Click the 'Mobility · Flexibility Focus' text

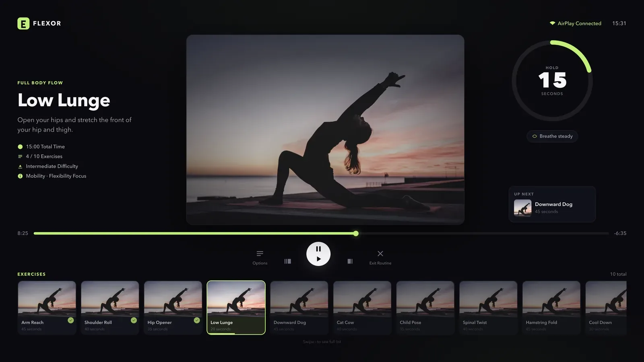[x=56, y=176]
